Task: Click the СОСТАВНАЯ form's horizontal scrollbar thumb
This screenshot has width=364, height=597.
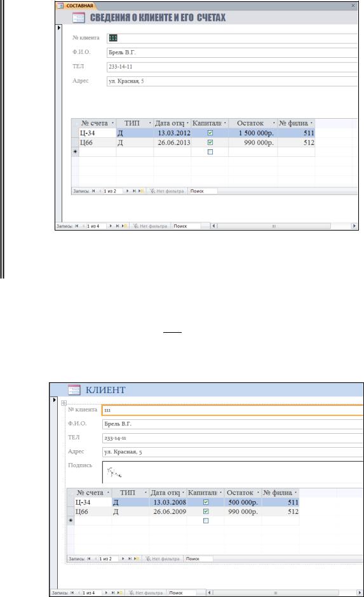Action: (274, 226)
